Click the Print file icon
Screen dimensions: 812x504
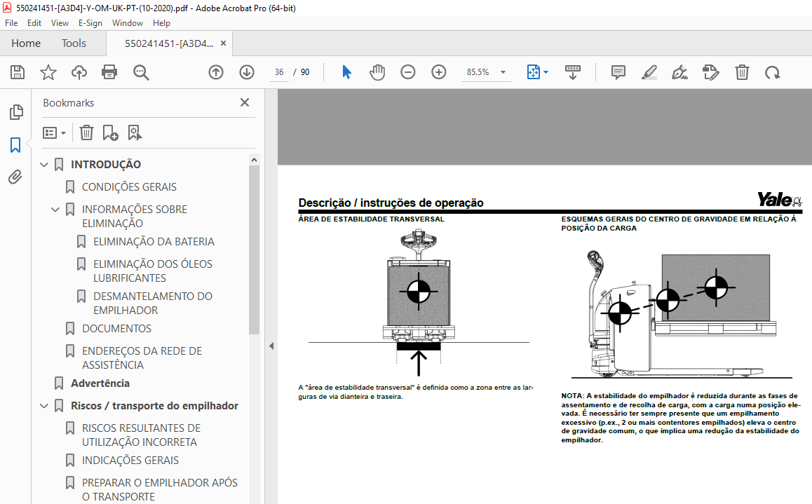pos(109,72)
